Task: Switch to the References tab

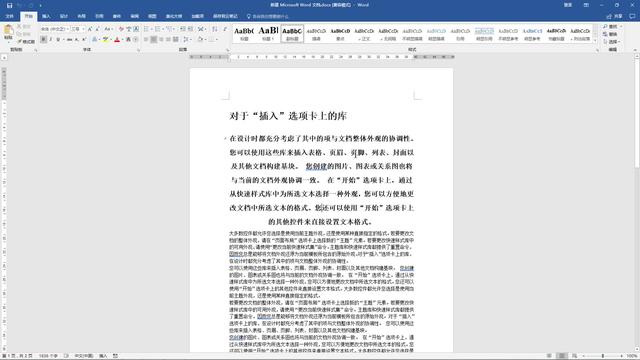Action: pyautogui.click(x=99, y=16)
